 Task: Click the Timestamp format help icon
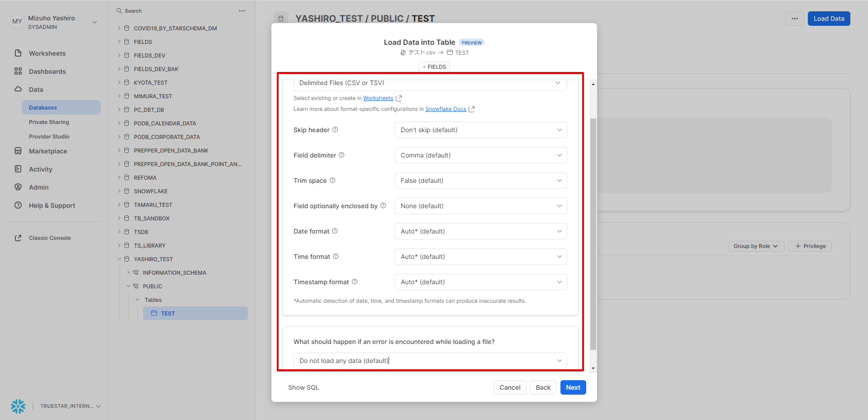coord(355,282)
